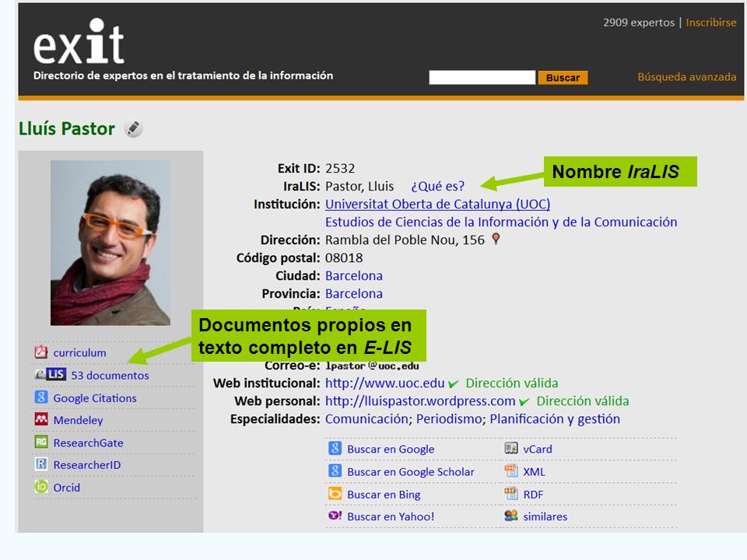The height and width of the screenshot is (560, 747).
Task: Select the Periodismo specialty
Action: tap(449, 419)
